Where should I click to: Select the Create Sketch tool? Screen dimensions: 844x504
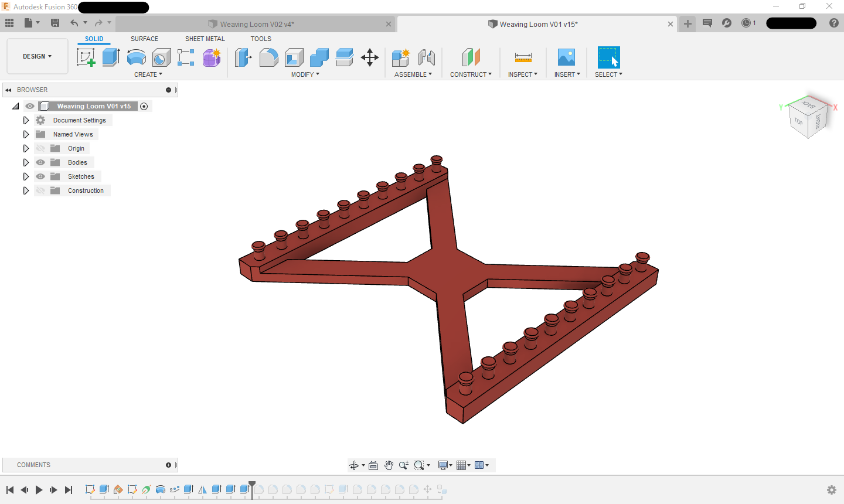86,57
